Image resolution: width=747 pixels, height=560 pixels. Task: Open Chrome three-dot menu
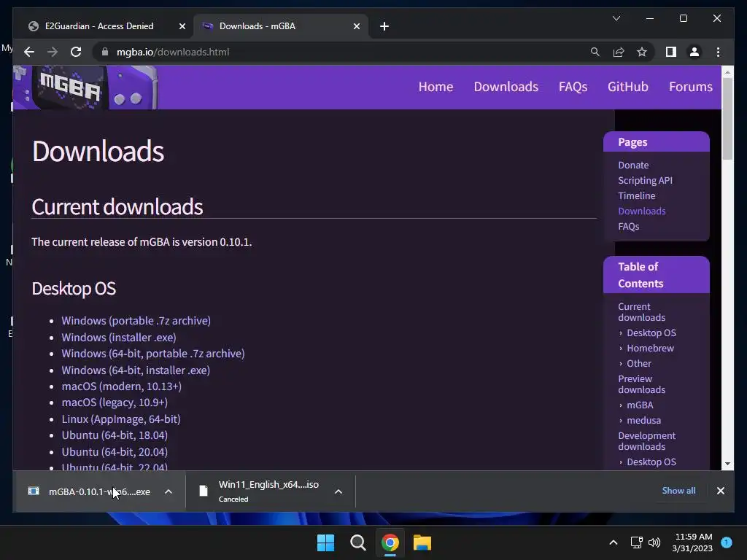pos(718,52)
